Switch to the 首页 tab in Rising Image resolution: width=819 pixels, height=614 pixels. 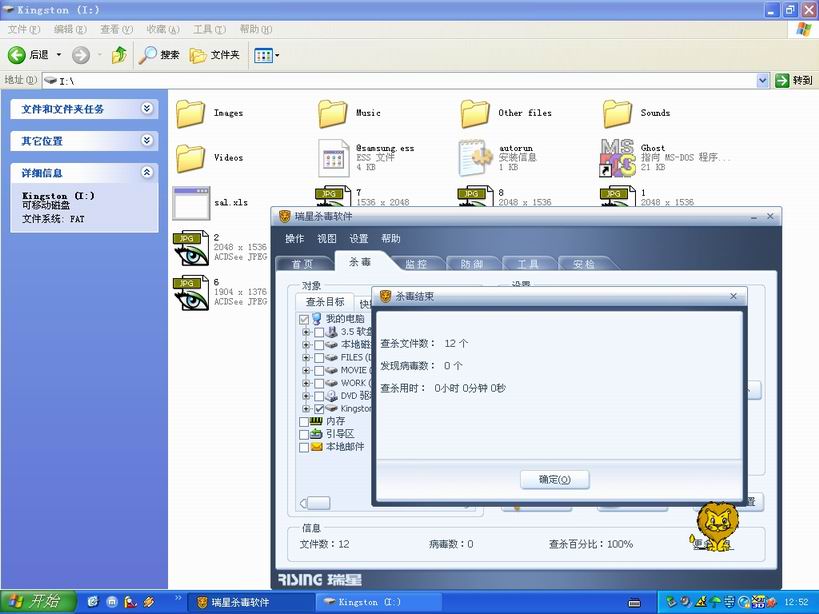(302, 264)
